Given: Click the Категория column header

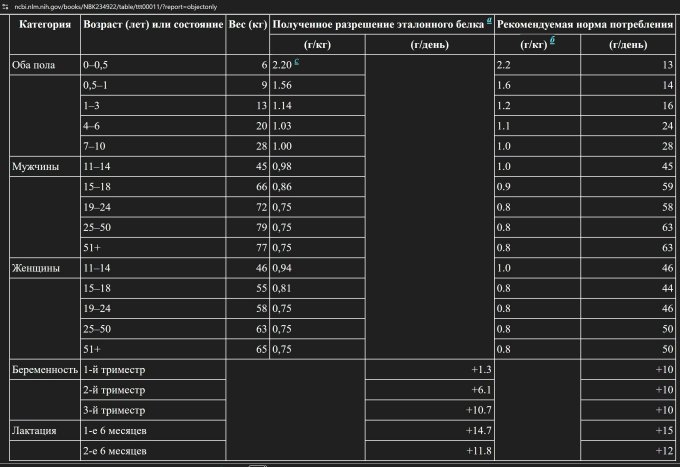Looking at the screenshot, I should coord(44,23).
